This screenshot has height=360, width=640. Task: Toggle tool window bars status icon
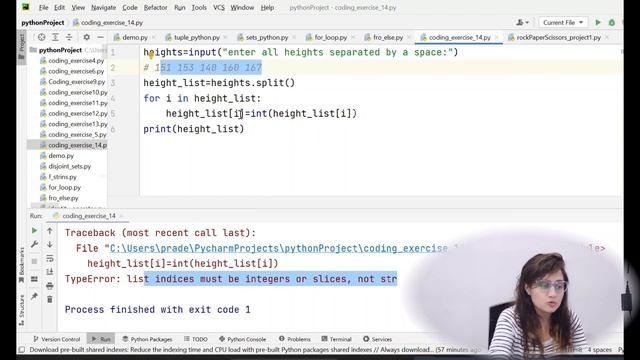tap(22, 350)
